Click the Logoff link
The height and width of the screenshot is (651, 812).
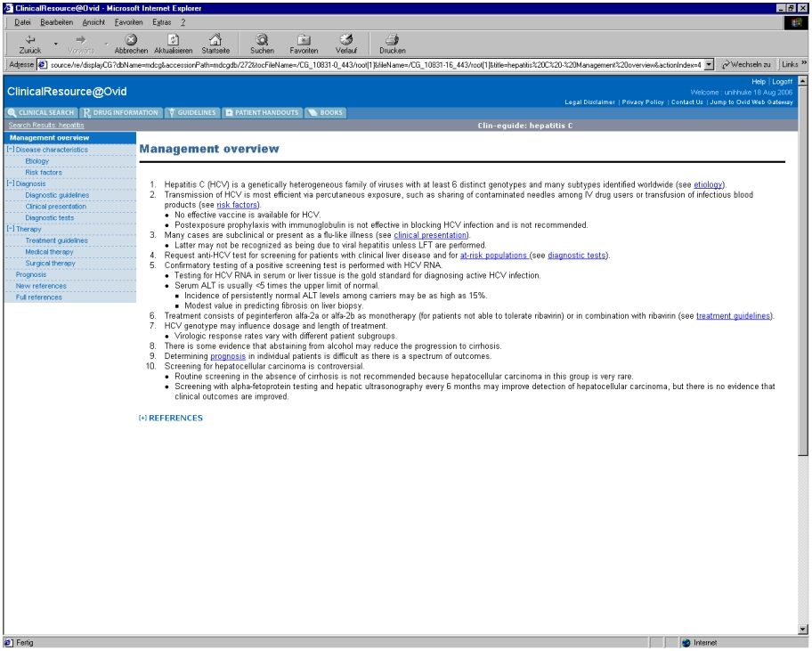click(783, 82)
